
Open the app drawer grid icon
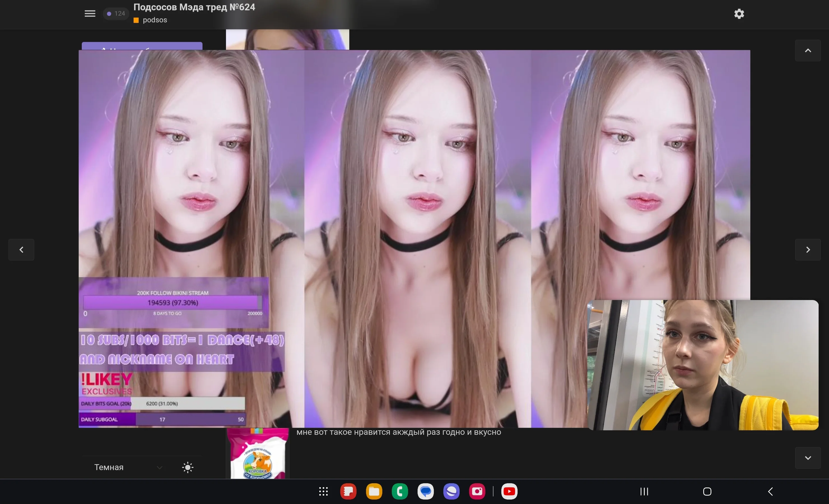coord(323,492)
